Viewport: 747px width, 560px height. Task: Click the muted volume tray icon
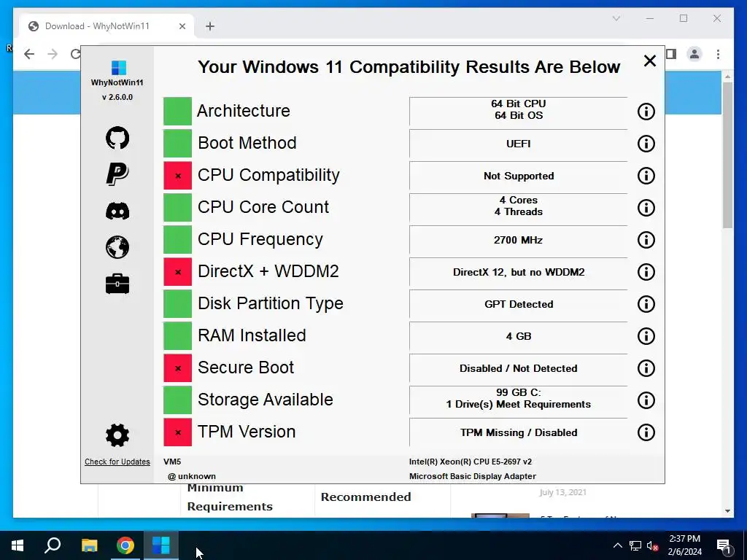[x=653, y=545]
